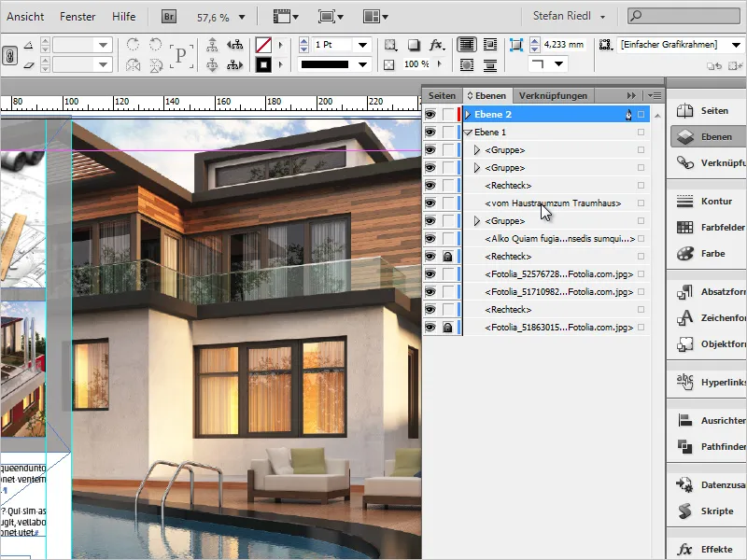Viewport: 747px width, 560px height.
Task: Toggle visibility of 'Alko Quiam fugia' text item
Action: point(430,239)
